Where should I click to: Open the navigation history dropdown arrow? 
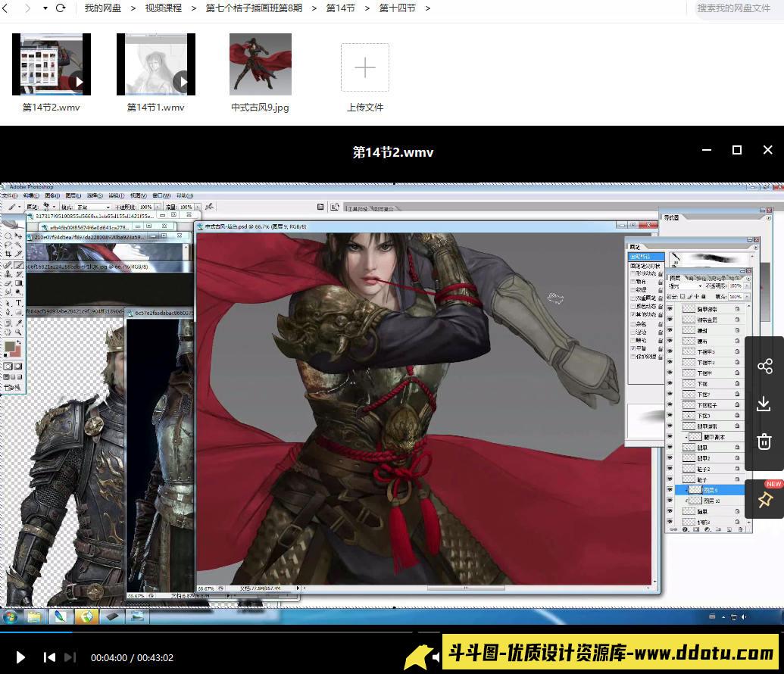click(45, 8)
